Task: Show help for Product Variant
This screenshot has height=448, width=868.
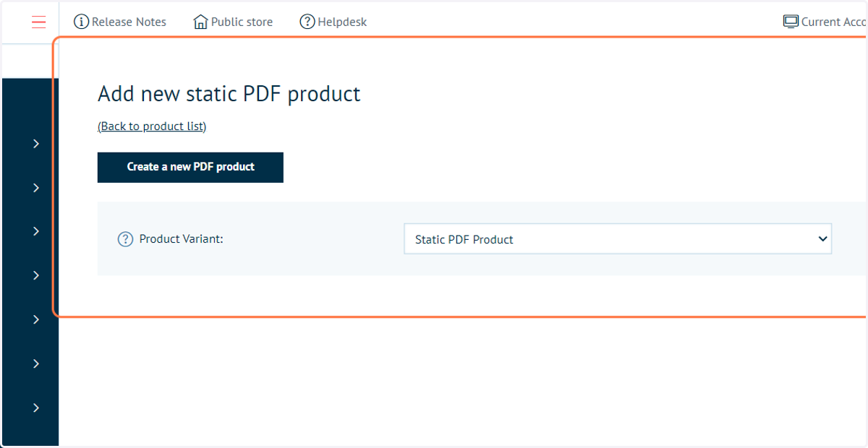Action: click(x=126, y=238)
